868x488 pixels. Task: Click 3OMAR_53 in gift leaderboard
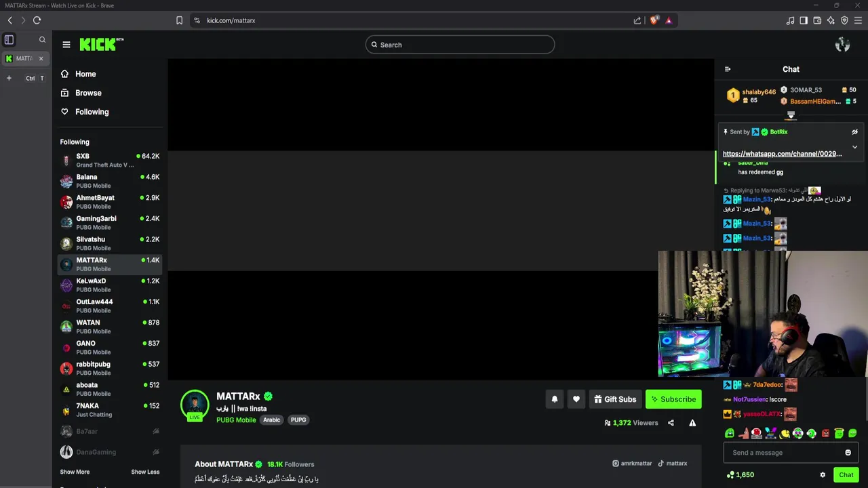click(806, 90)
